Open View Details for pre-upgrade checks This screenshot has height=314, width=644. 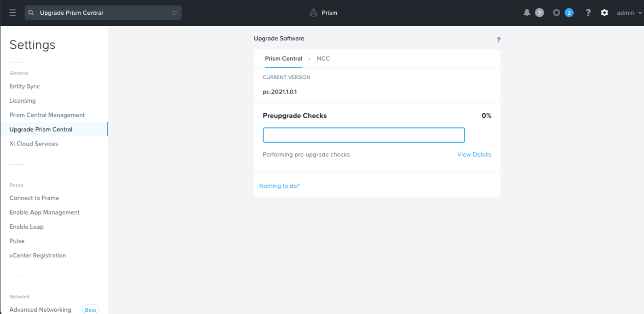(x=474, y=155)
